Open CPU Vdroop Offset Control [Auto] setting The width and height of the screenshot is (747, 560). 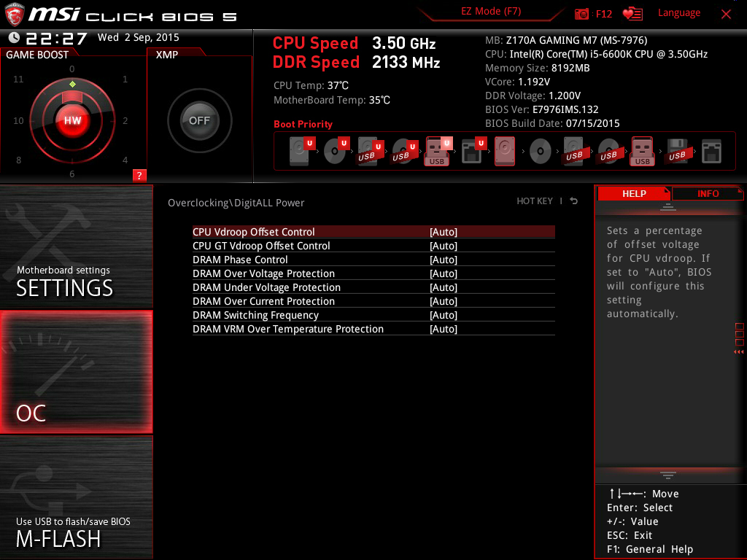(373, 232)
